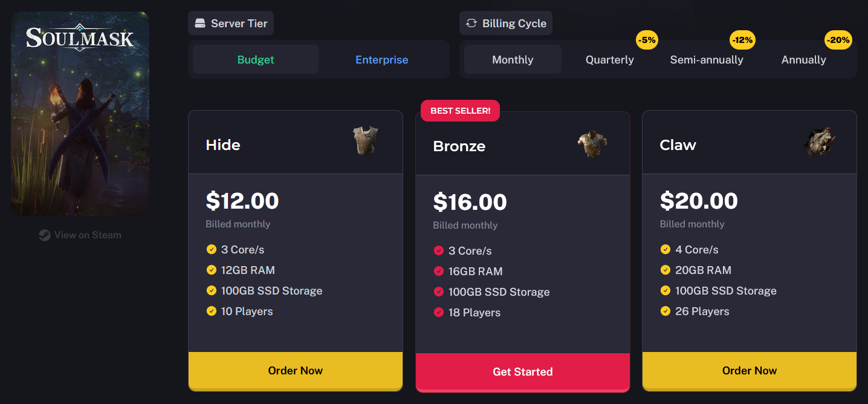Get Started with the Bronze plan

(523, 372)
